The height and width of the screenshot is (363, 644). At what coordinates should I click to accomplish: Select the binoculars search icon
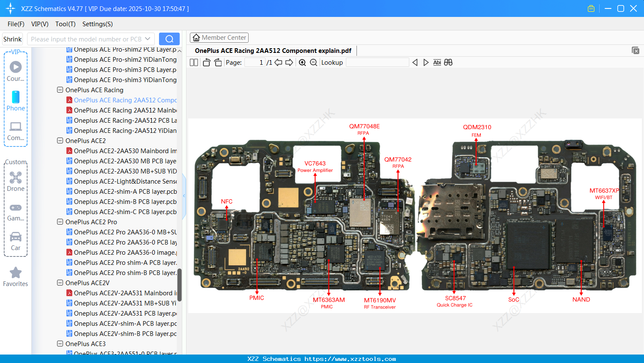coord(448,62)
